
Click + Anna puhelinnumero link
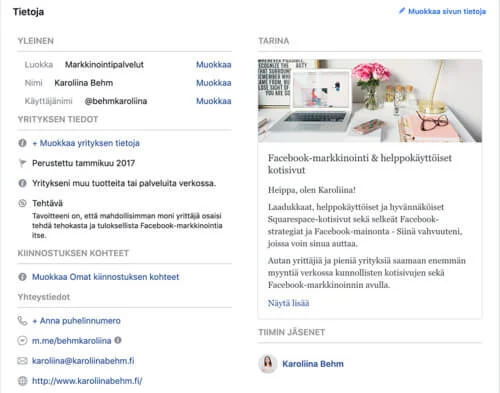[76, 321]
